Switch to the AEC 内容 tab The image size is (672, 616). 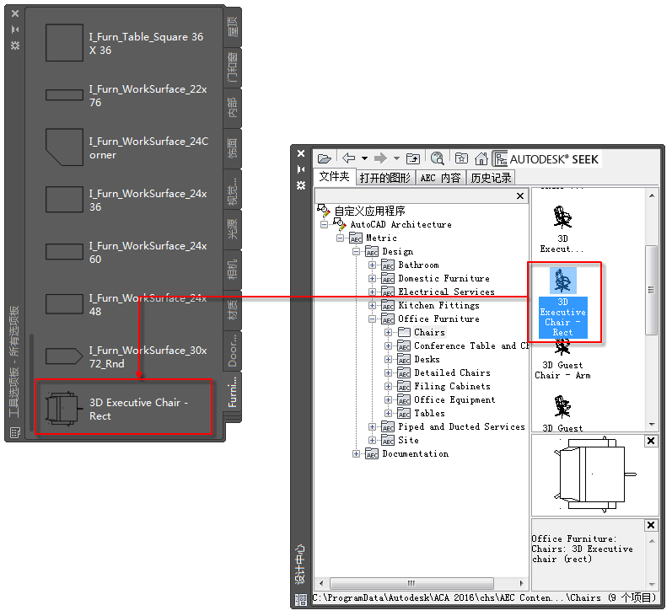coord(440,177)
